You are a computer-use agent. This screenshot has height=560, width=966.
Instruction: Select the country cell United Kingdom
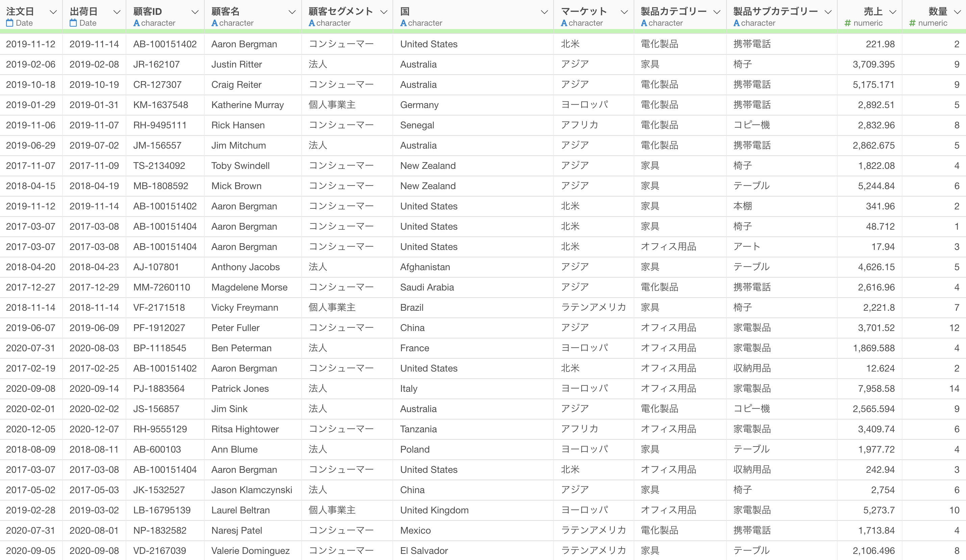pos(434,511)
